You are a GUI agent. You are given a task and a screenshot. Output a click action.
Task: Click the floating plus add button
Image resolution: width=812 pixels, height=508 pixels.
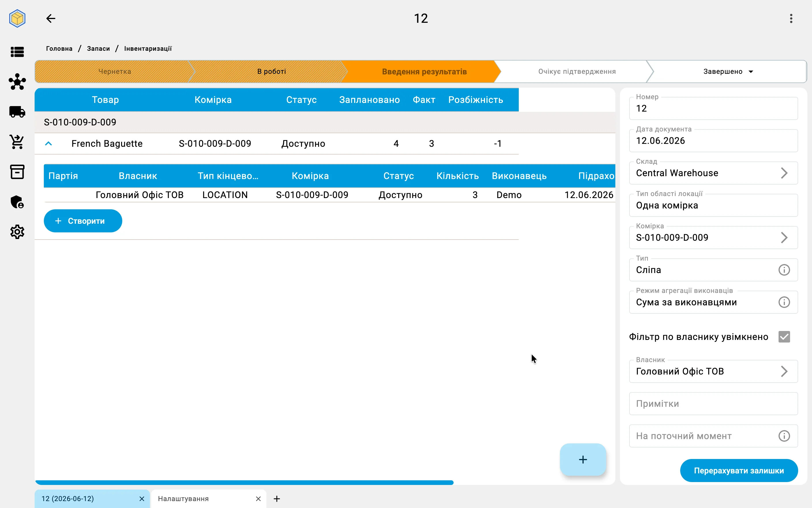[x=583, y=459]
